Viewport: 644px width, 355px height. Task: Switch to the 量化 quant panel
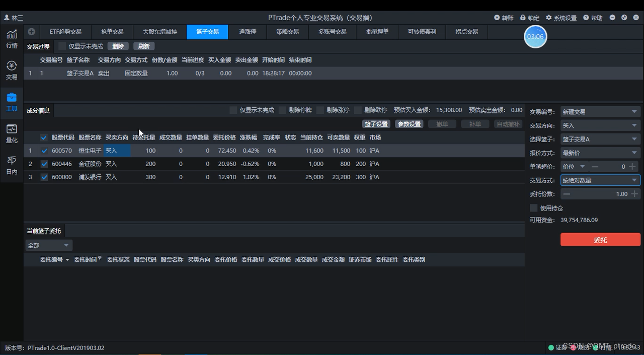point(11,134)
